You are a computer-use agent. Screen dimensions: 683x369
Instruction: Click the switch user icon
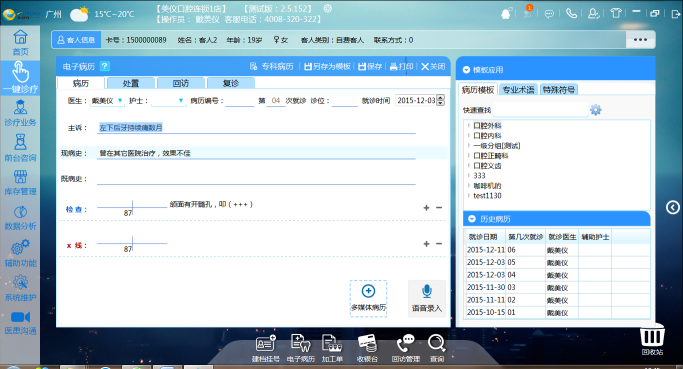594,14
